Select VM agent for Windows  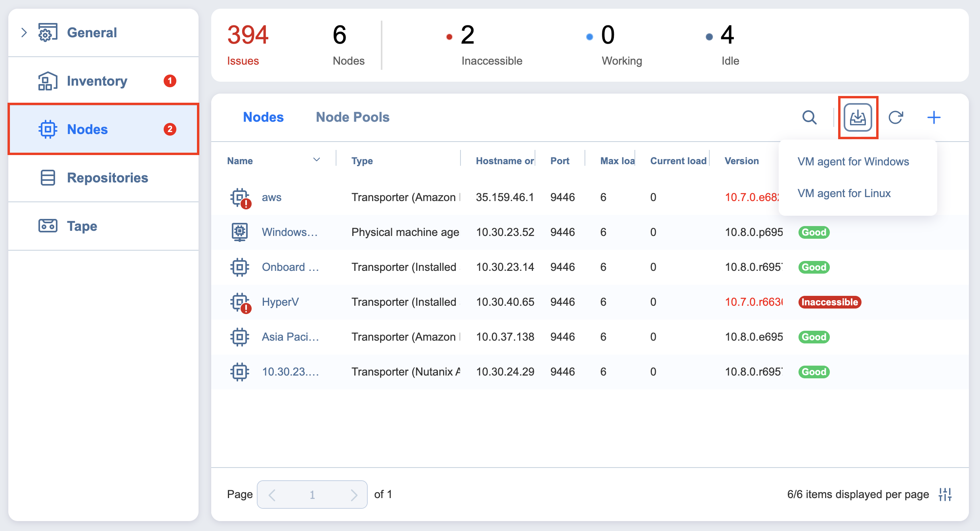coord(853,162)
